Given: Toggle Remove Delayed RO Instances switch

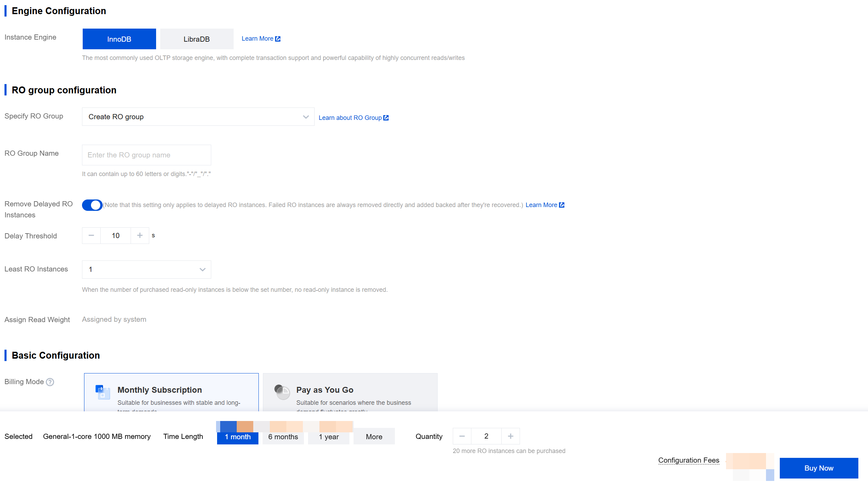Looking at the screenshot, I should coord(92,205).
